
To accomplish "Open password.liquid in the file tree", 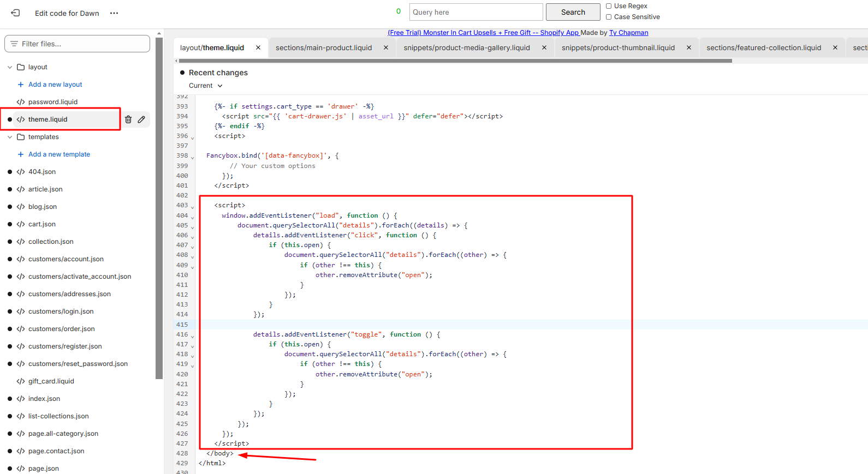I will click(x=53, y=102).
